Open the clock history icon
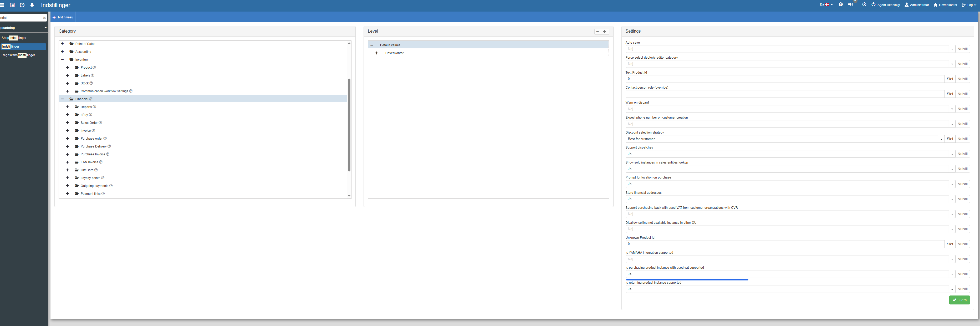This screenshot has width=980, height=326. (x=864, y=4)
